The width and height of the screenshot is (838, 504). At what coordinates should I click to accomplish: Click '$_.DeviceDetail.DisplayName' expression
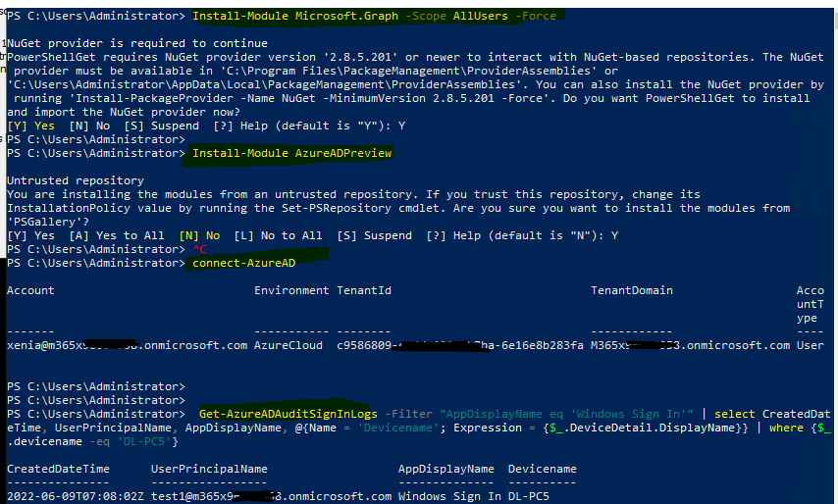point(642,428)
